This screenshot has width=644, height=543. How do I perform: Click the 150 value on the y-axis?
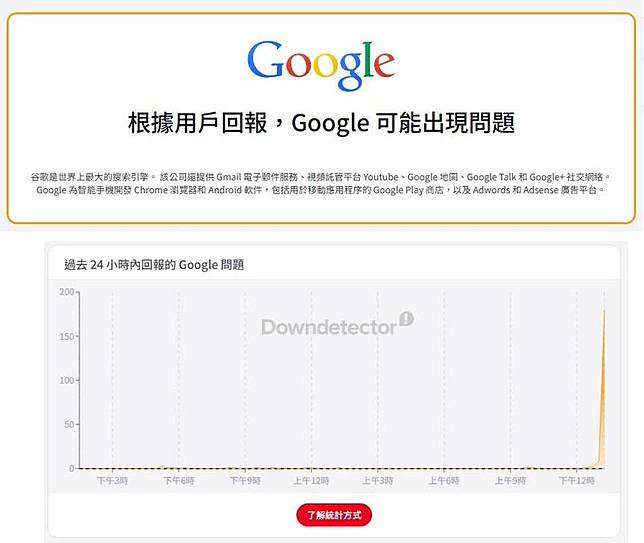coord(67,336)
